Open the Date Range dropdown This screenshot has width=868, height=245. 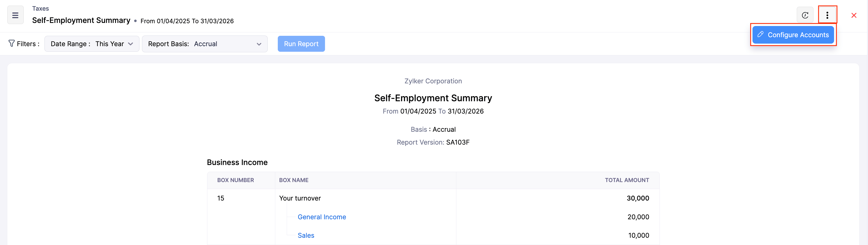(92, 44)
